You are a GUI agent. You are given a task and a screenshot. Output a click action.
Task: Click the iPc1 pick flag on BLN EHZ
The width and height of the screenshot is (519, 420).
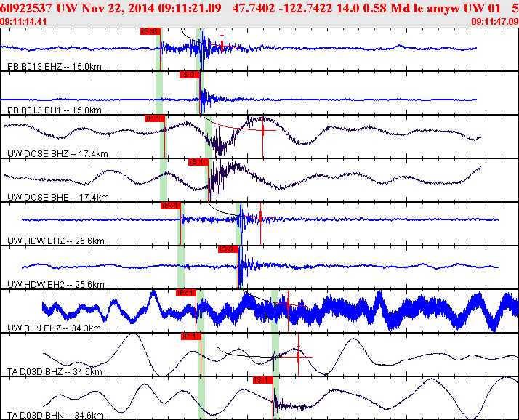coord(186,293)
